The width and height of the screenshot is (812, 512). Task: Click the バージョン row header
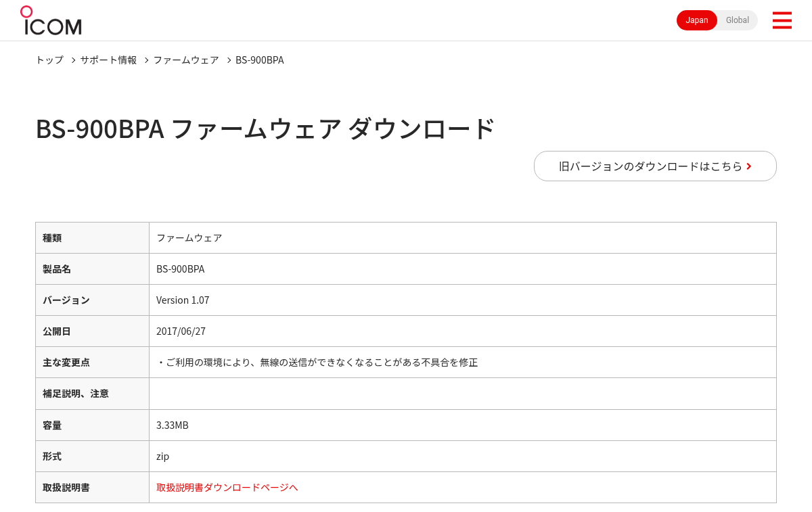coord(92,300)
